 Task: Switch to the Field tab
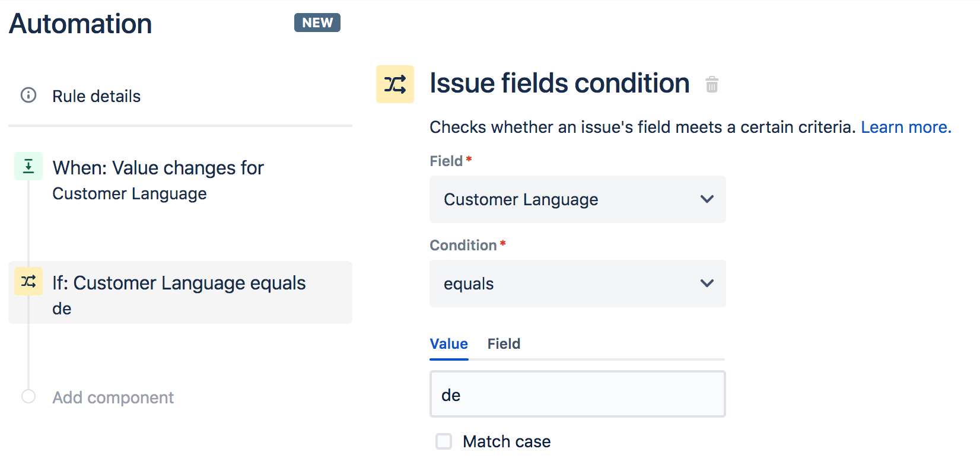coord(504,344)
